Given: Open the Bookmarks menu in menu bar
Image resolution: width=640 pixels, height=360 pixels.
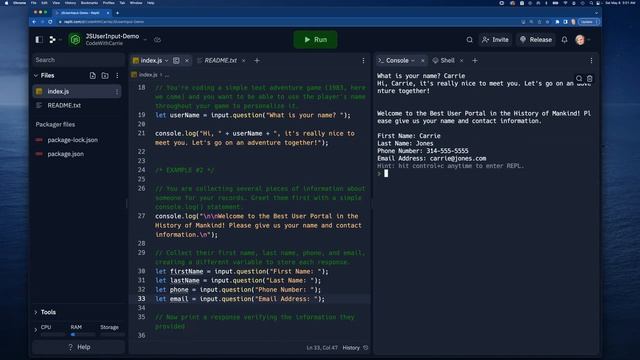Looking at the screenshot, I should 89,3.
